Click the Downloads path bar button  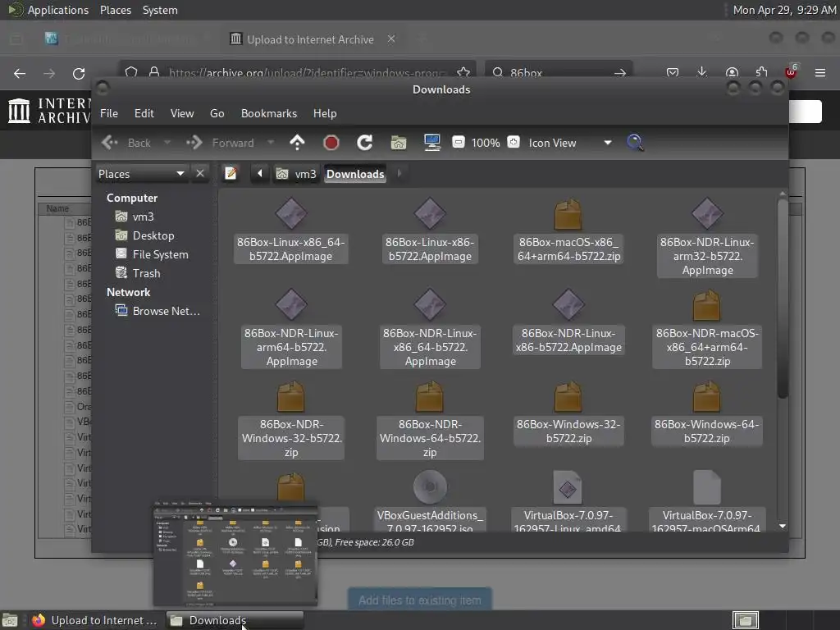(355, 174)
